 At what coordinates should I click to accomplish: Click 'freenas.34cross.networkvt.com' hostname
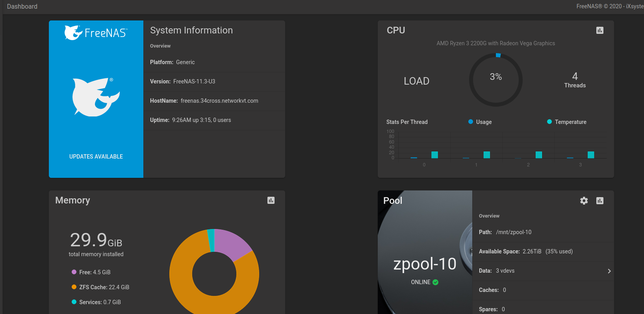tap(219, 101)
